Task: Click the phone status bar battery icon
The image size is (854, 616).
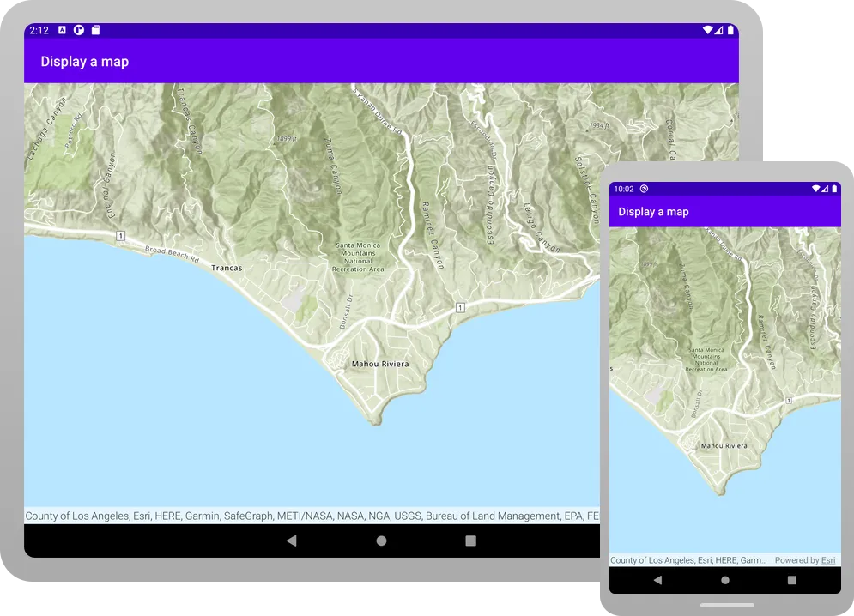Action: click(834, 189)
